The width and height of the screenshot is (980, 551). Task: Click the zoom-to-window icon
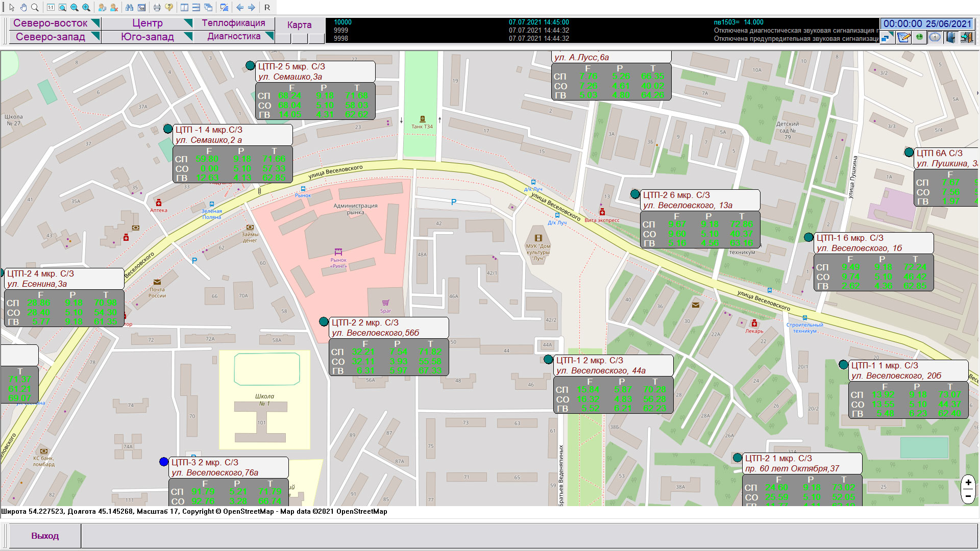(62, 8)
